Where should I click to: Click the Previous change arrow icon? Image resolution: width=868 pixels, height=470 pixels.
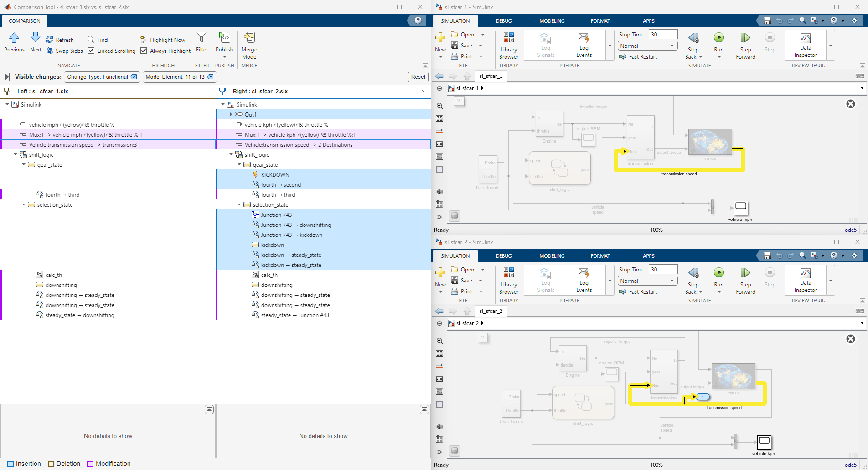(14, 38)
